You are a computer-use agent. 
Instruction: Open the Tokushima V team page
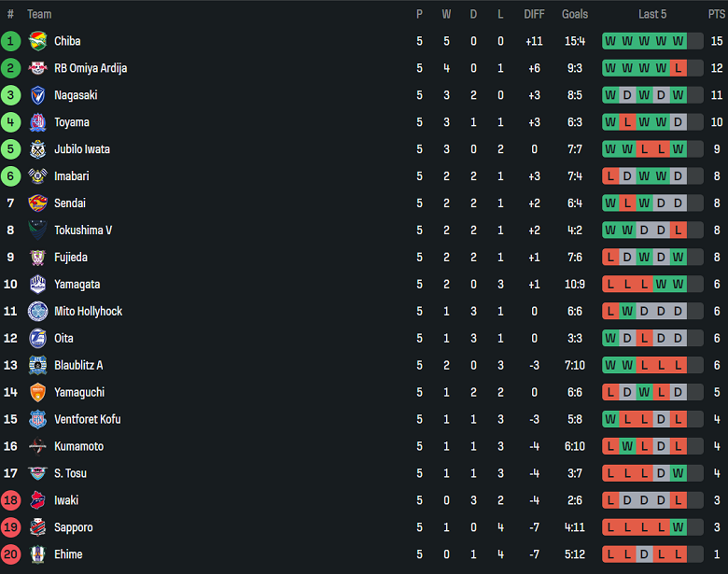click(83, 231)
